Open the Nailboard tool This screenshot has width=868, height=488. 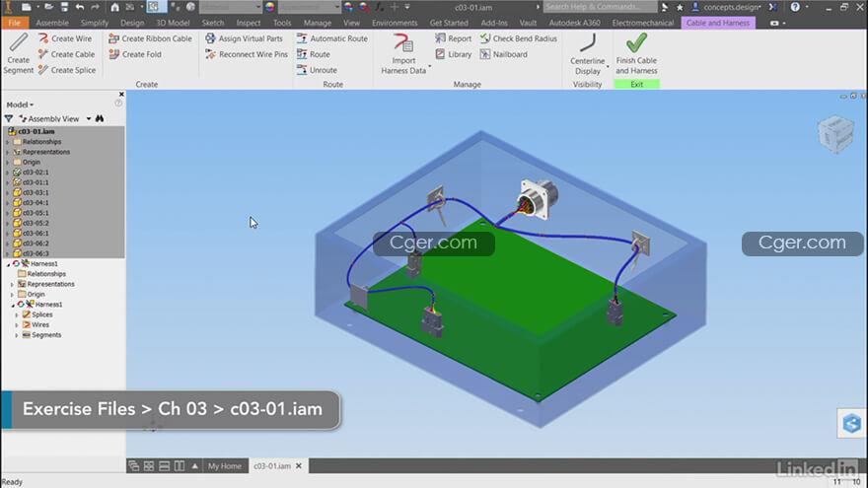click(504, 54)
